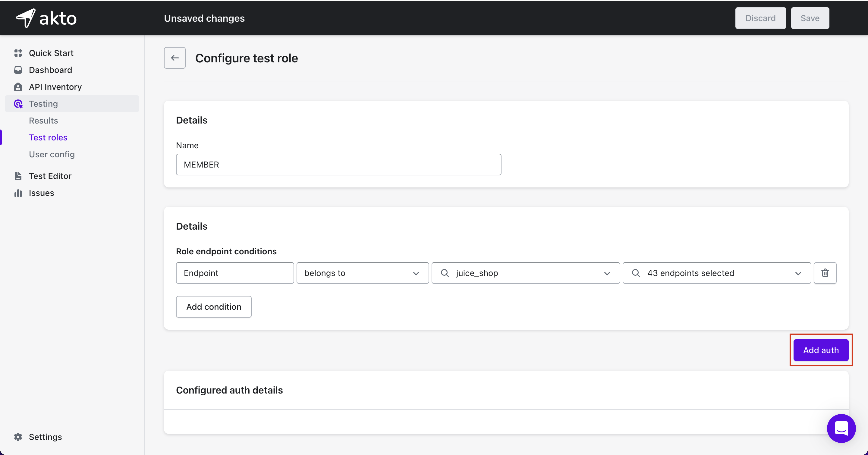Click the Name field containing MEMBER

point(338,164)
